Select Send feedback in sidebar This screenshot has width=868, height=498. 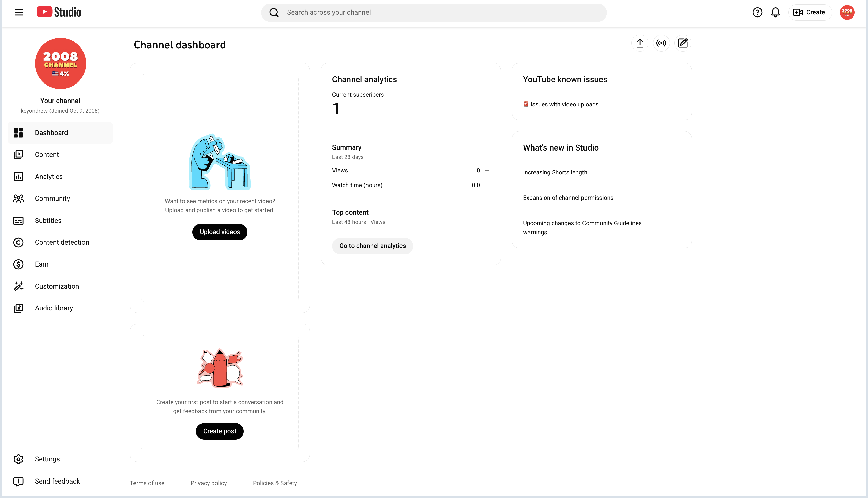click(60, 481)
